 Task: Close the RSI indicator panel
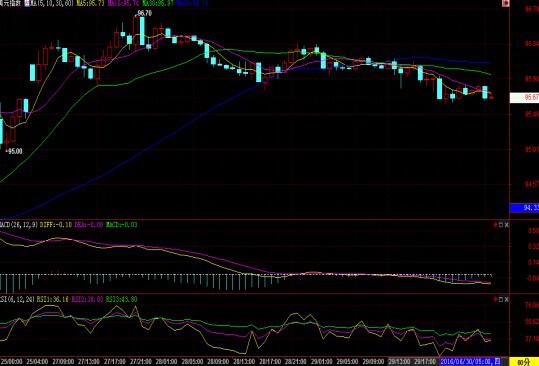[x=507, y=299]
